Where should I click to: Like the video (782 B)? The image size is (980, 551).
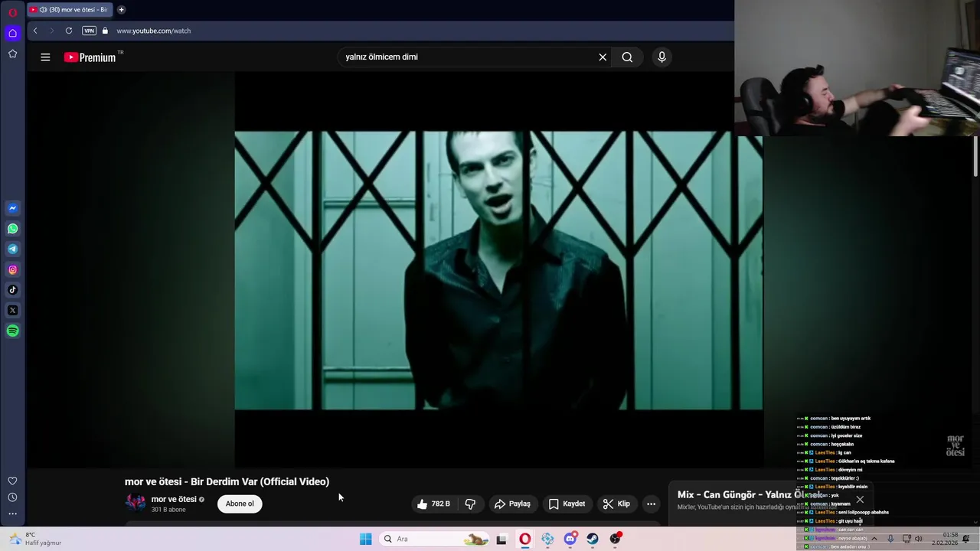[433, 504]
